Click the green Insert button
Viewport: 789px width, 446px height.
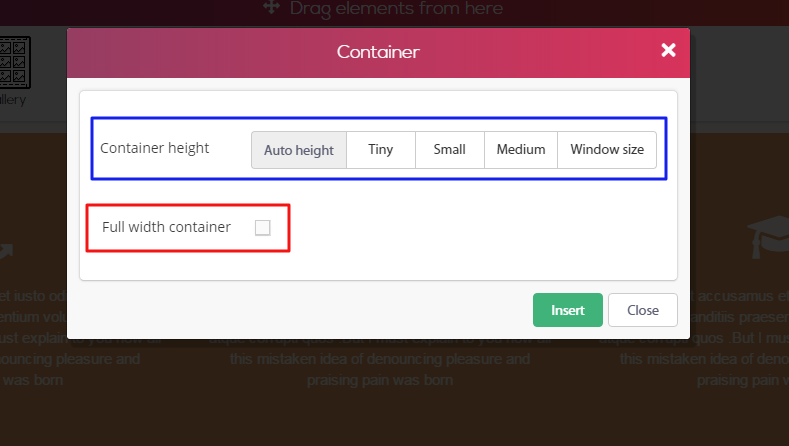pyautogui.click(x=568, y=310)
